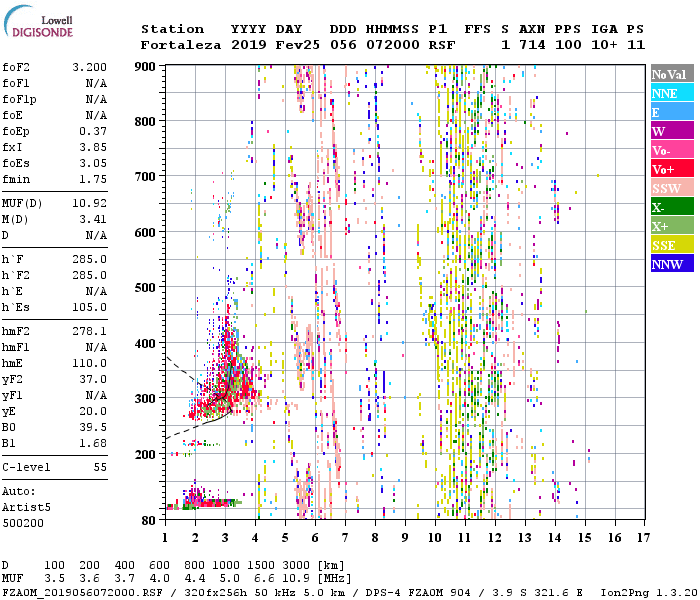Screen dimensions: 700x600
Task: Select the NoVal legend color swatch
Action: pos(672,74)
